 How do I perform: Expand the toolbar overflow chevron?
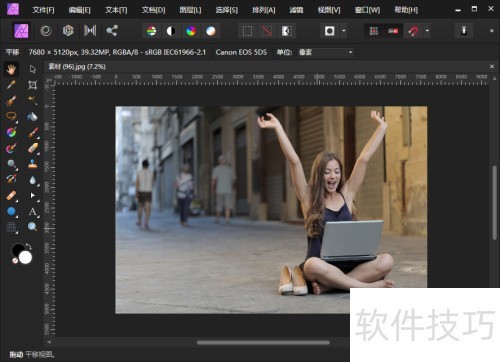point(491,31)
